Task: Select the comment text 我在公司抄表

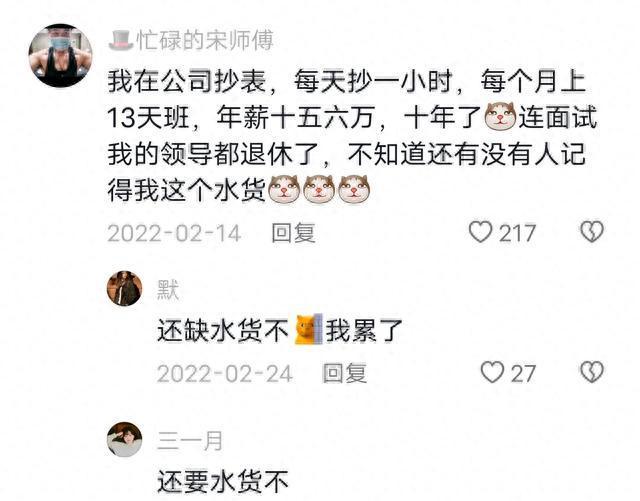Action: point(187,82)
